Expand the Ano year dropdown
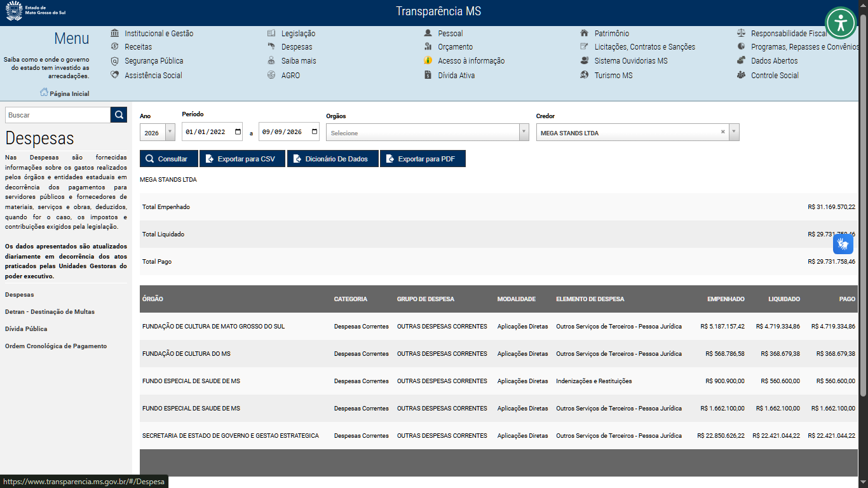This screenshot has width=868, height=488. [x=170, y=132]
